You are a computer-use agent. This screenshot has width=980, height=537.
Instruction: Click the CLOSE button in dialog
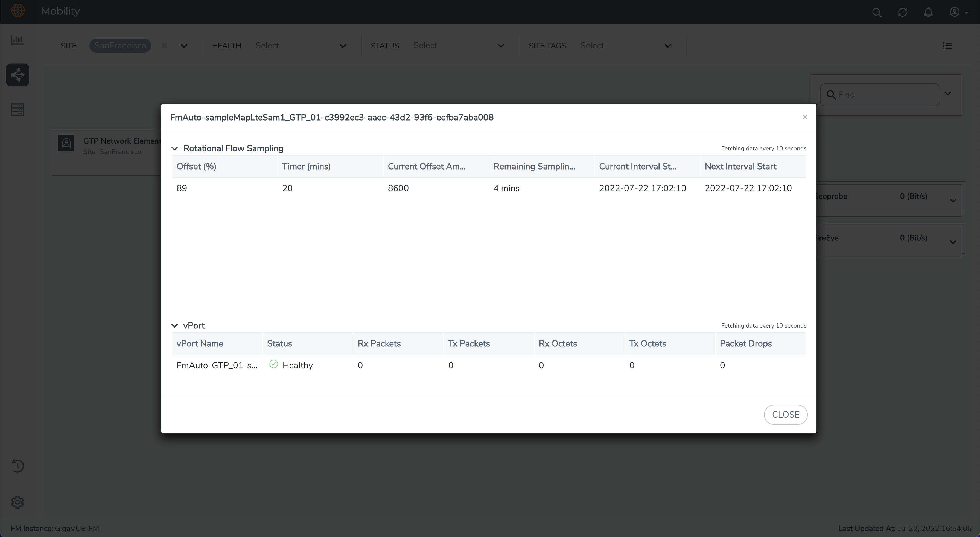click(785, 415)
